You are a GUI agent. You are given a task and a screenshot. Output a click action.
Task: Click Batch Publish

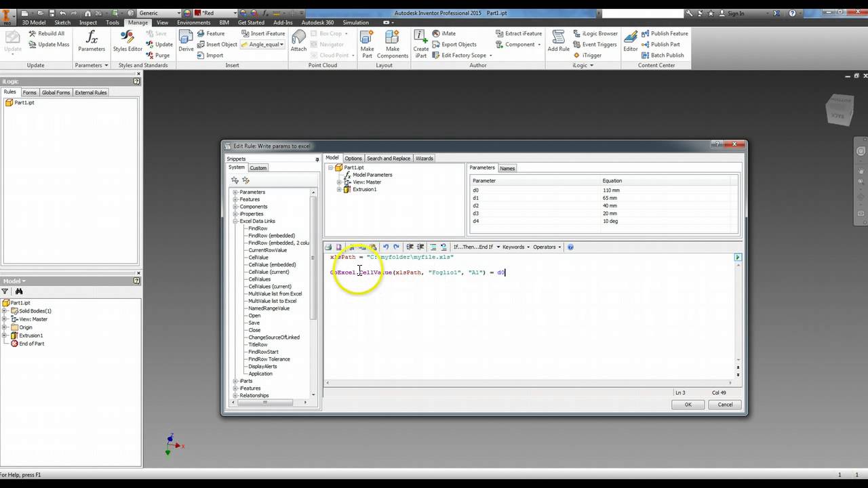click(663, 56)
